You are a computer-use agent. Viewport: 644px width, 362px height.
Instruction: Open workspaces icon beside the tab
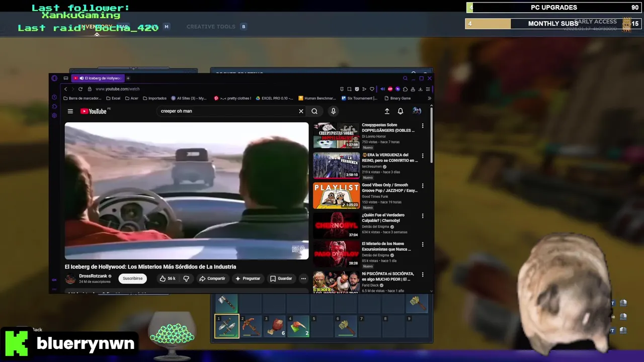tap(65, 78)
